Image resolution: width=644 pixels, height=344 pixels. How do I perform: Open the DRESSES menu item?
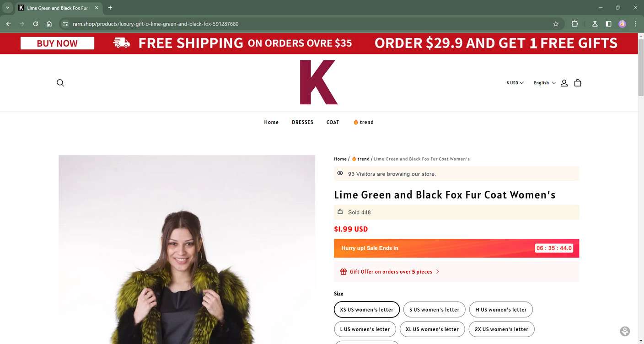point(302,122)
